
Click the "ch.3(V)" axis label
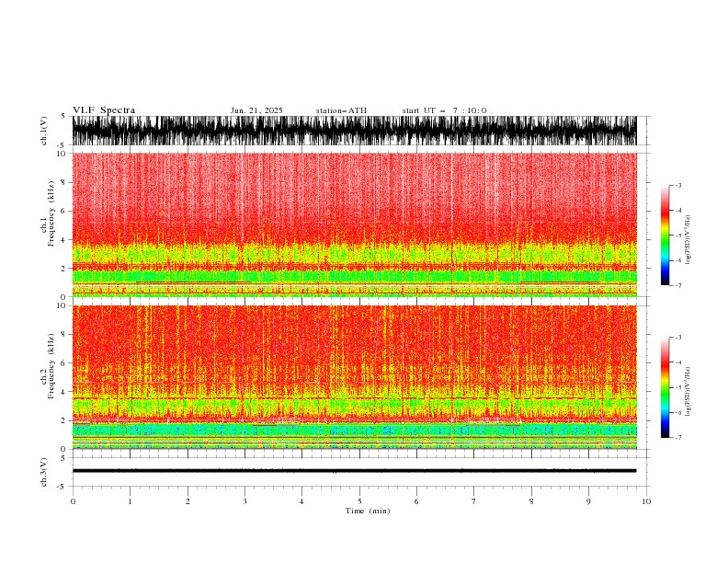coord(44,472)
